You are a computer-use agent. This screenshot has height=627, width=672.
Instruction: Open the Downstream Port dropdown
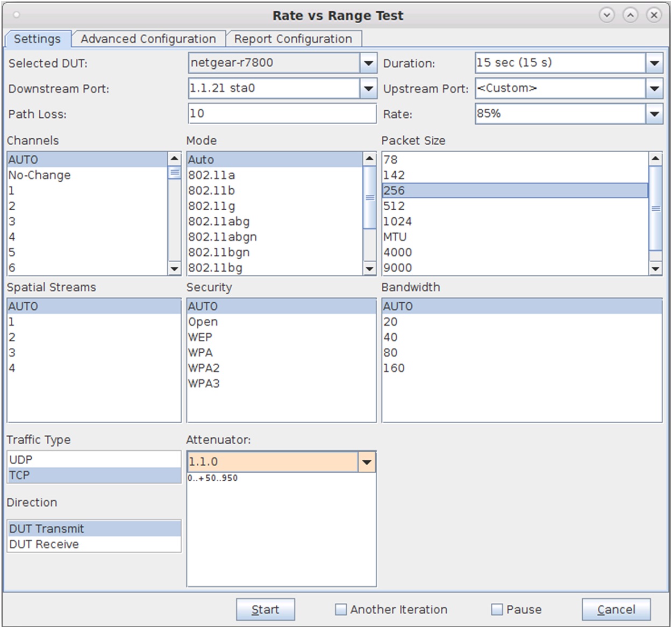coord(368,88)
